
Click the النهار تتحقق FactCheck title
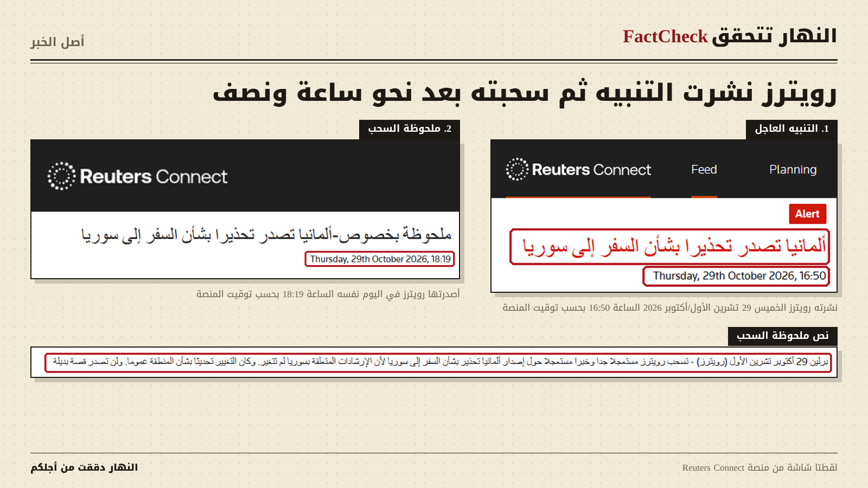730,36
